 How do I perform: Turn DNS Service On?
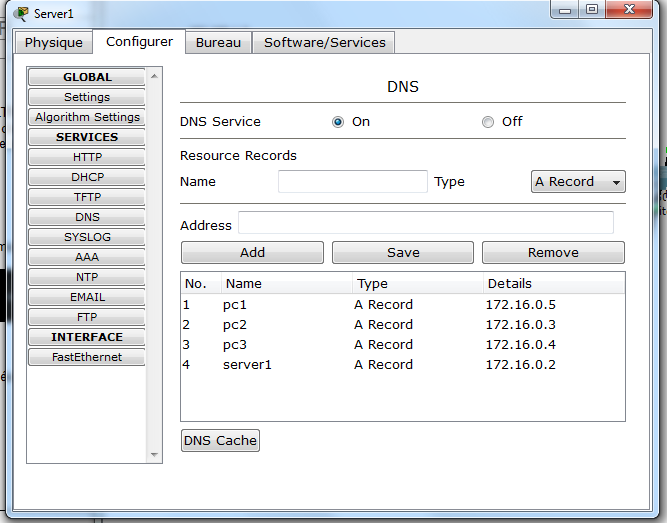click(338, 122)
